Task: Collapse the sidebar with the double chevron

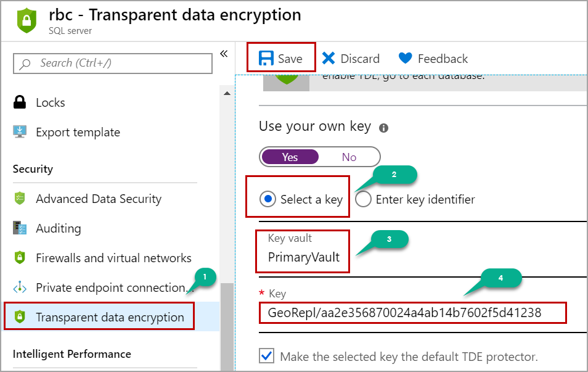Action: pyautogui.click(x=224, y=54)
